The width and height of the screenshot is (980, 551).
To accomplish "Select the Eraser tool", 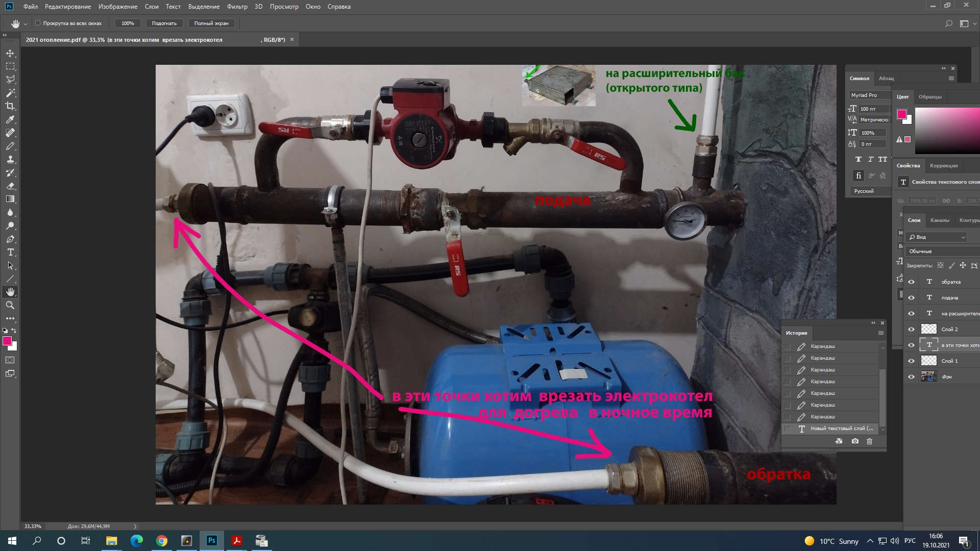I will click(10, 186).
